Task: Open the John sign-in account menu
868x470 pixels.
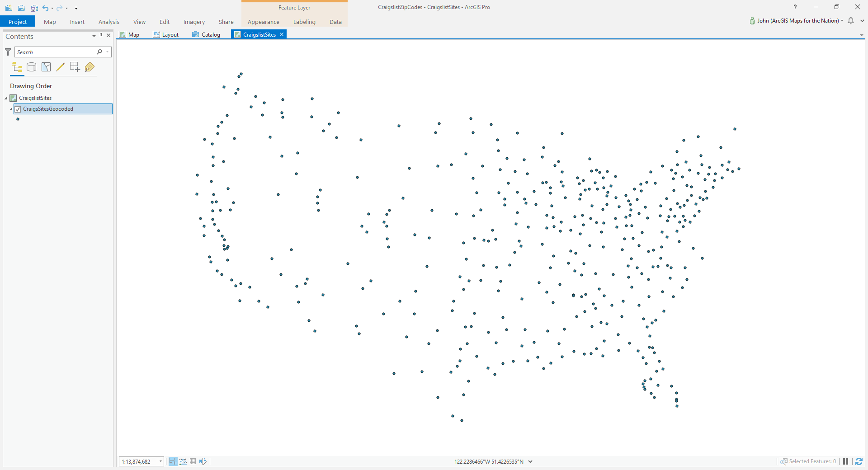Action: (x=796, y=21)
